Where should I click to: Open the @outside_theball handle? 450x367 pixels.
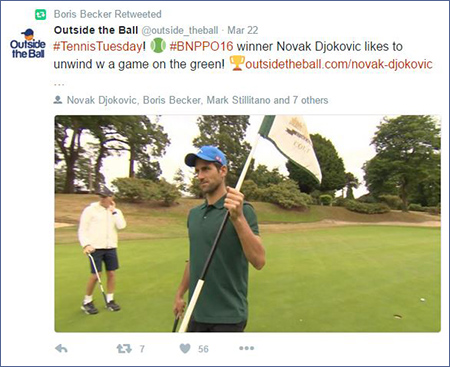point(180,30)
